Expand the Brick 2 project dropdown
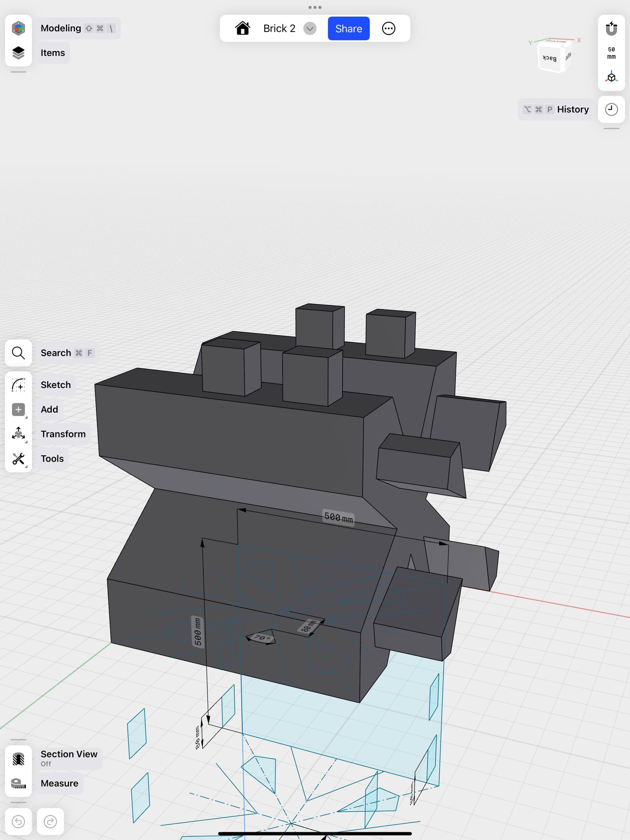 point(309,28)
